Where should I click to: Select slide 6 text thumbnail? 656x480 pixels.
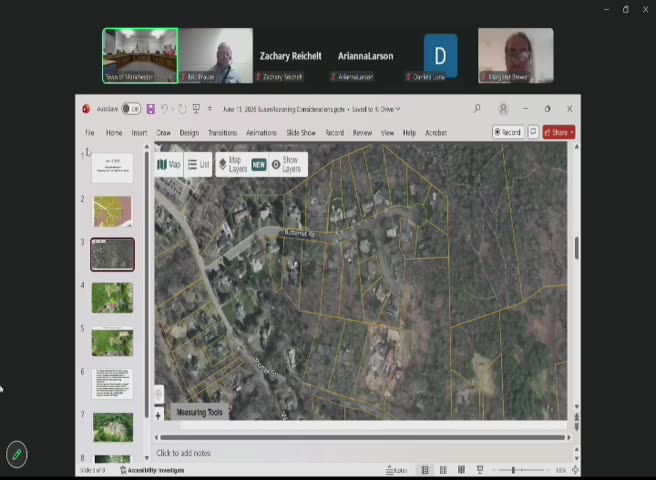click(112, 384)
